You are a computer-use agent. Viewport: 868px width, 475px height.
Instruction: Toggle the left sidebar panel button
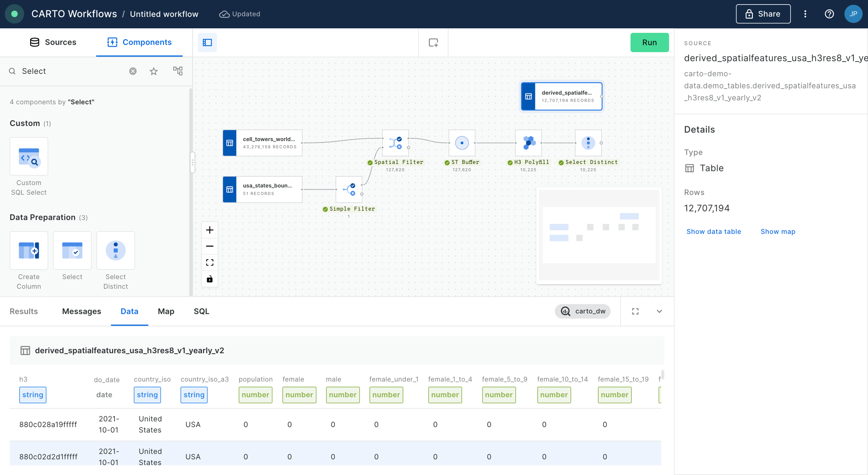208,43
